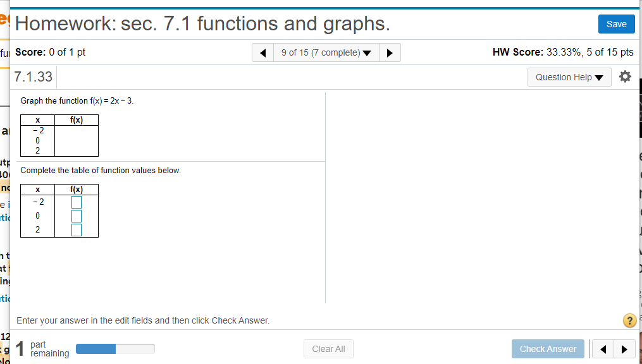
Task: Select the f(x) input box for x = 0
Action: tap(77, 215)
